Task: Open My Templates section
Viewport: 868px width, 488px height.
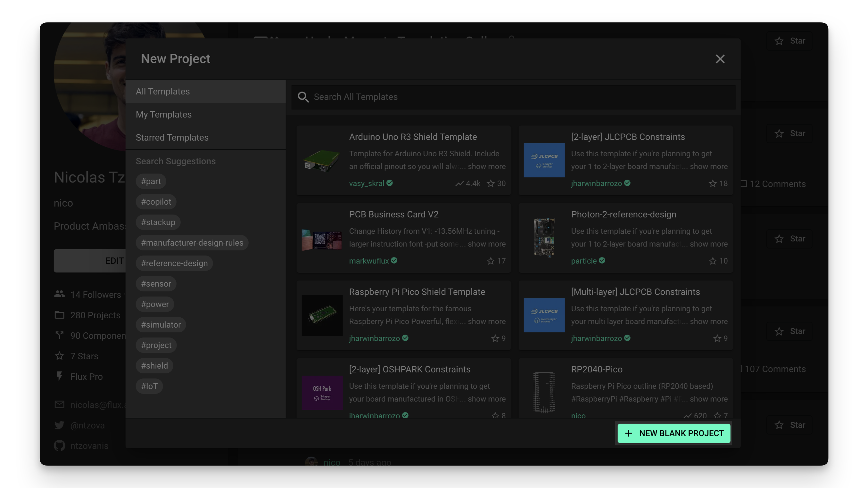Action: (x=205, y=115)
